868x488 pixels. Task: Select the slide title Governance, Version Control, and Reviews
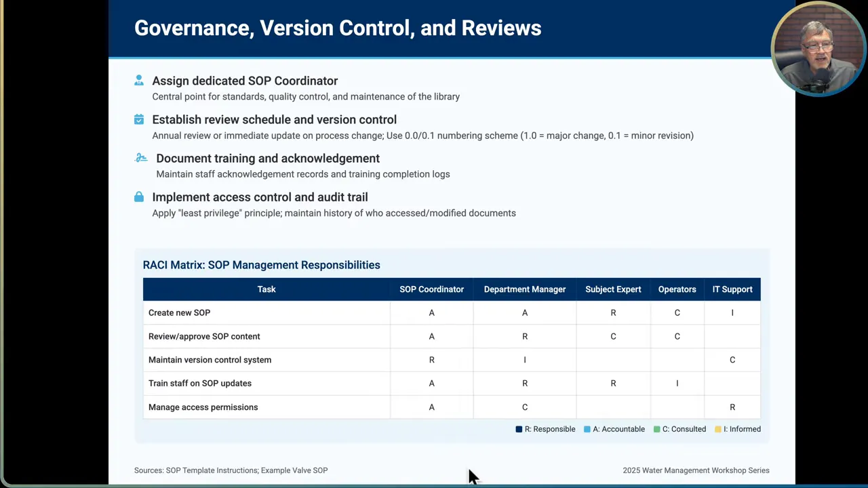(x=338, y=28)
